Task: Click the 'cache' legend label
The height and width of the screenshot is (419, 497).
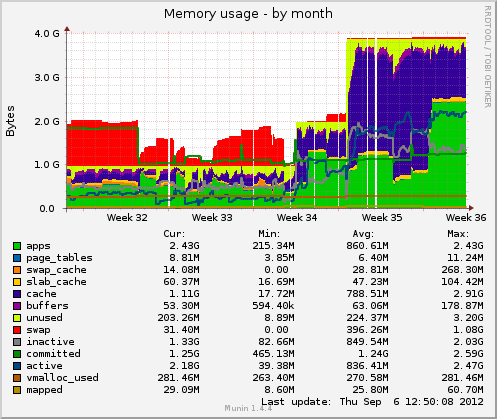Action: 41,294
